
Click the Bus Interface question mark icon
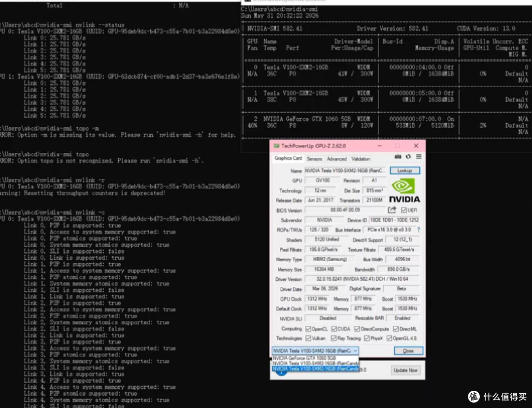click(419, 230)
